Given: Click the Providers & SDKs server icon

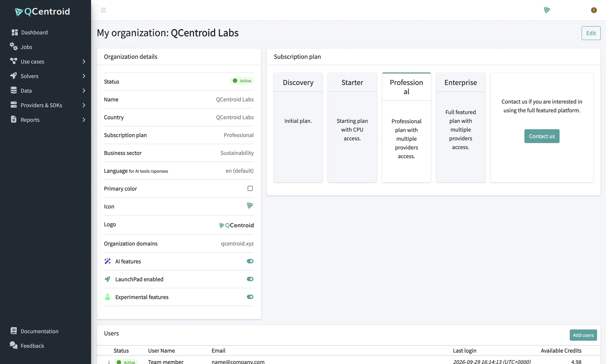Looking at the screenshot, I should click(x=13, y=105).
